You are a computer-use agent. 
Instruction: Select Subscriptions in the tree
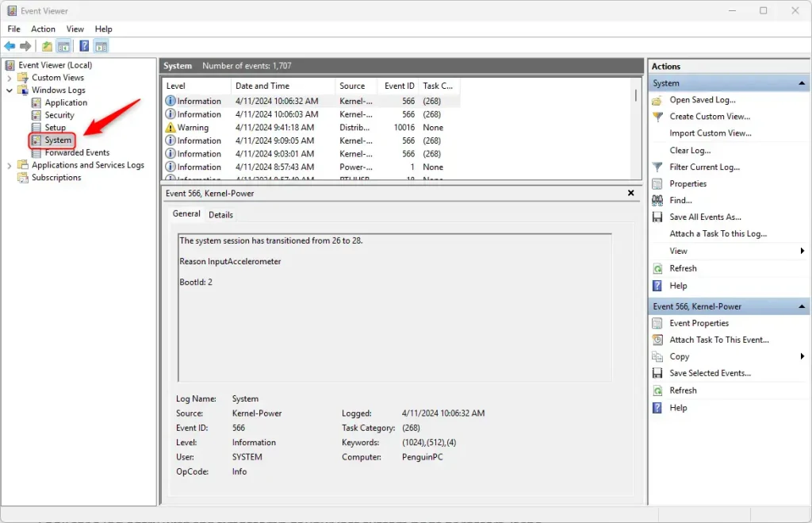click(x=56, y=177)
